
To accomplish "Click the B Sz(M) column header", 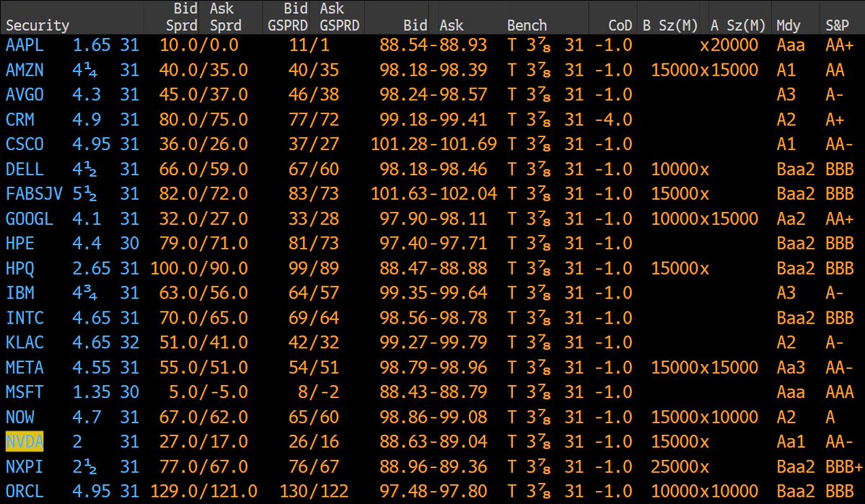I will pos(669,25).
